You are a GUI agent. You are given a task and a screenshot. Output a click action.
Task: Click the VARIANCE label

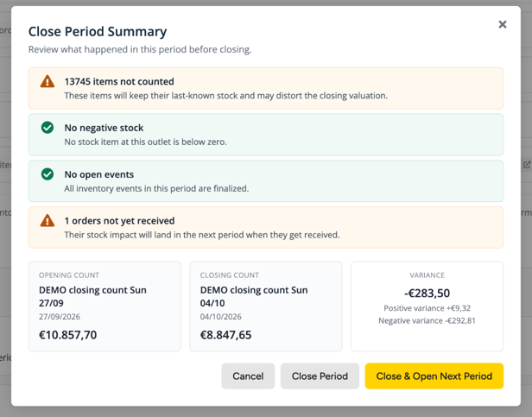click(427, 275)
